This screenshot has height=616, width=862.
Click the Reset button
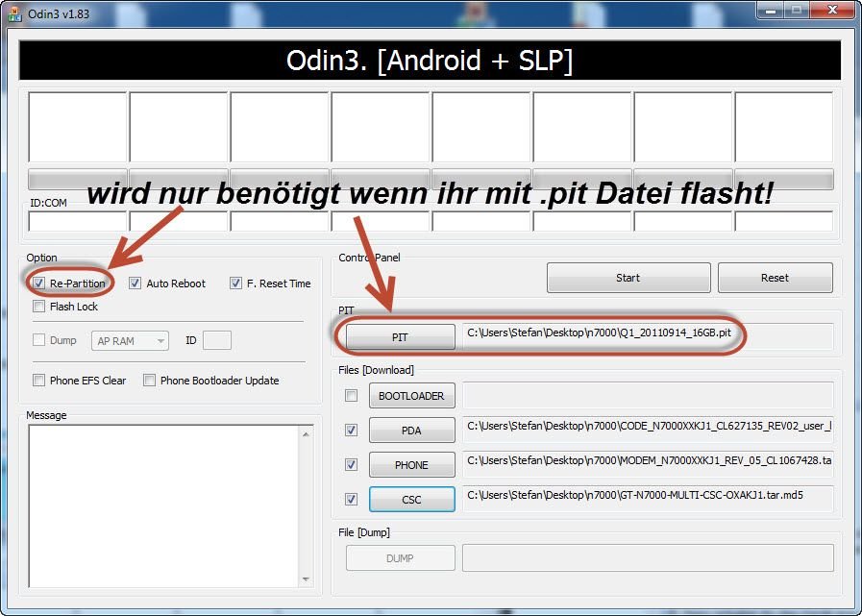tap(776, 278)
